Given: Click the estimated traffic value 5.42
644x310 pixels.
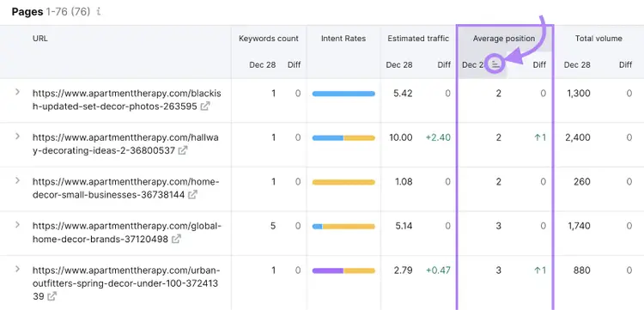Looking at the screenshot, I should 403,94.
